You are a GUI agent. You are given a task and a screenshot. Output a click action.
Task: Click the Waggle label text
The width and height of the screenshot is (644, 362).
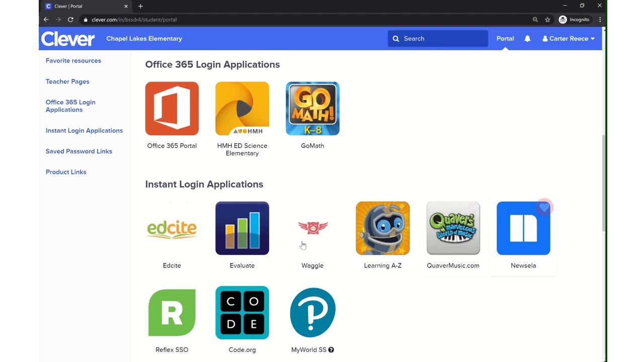(x=312, y=265)
